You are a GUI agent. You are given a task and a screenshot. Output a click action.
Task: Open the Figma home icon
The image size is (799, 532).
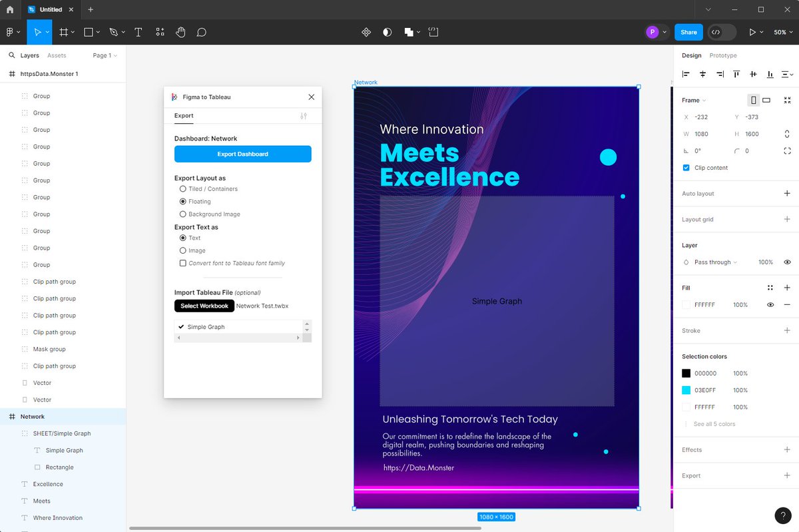9,9
